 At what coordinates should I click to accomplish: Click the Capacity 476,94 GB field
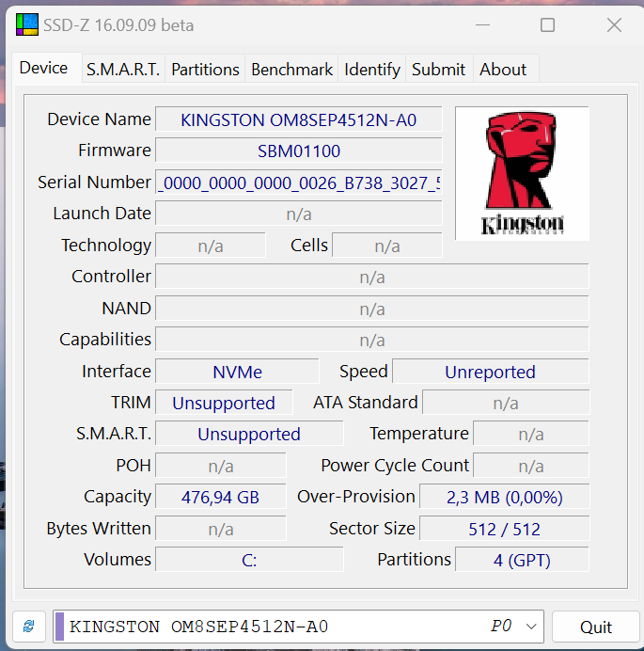(220, 498)
